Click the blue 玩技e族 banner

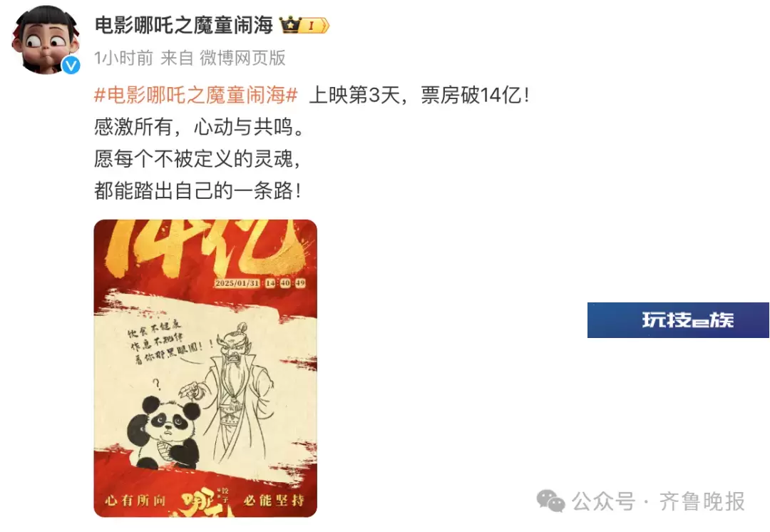click(678, 320)
